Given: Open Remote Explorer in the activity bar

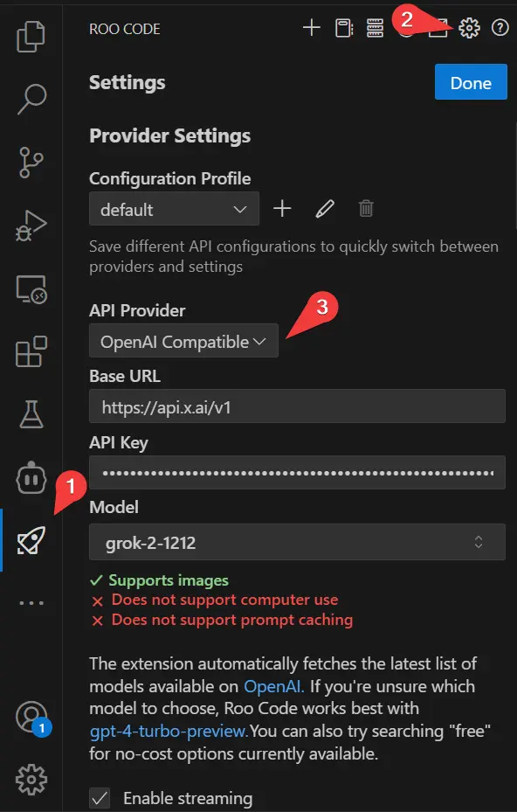Looking at the screenshot, I should coord(31,288).
